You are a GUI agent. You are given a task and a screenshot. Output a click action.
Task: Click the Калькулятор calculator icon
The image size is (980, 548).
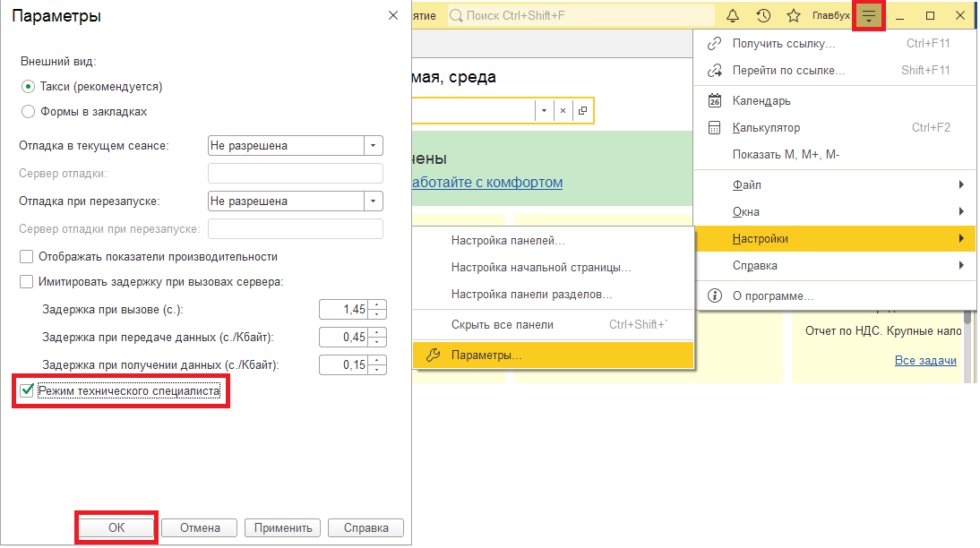[715, 128]
